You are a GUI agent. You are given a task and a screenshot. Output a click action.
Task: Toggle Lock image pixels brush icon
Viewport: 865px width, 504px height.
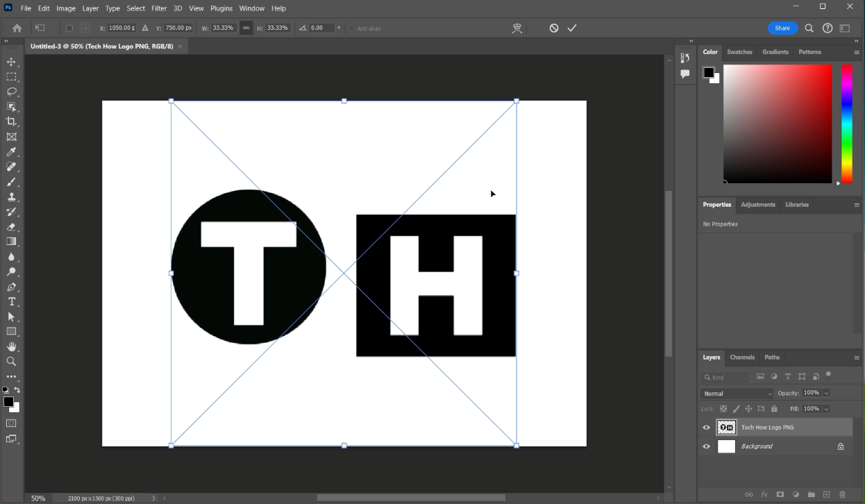pyautogui.click(x=736, y=409)
